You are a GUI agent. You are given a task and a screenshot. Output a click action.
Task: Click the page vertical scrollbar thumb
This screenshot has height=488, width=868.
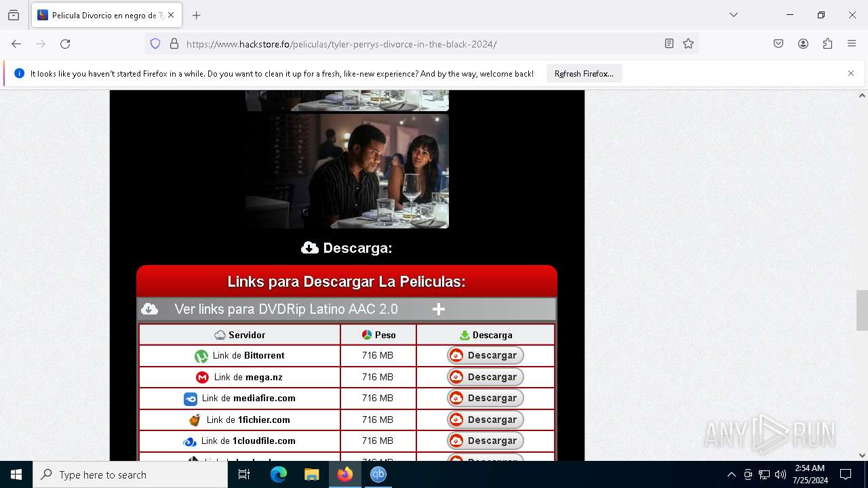point(862,310)
